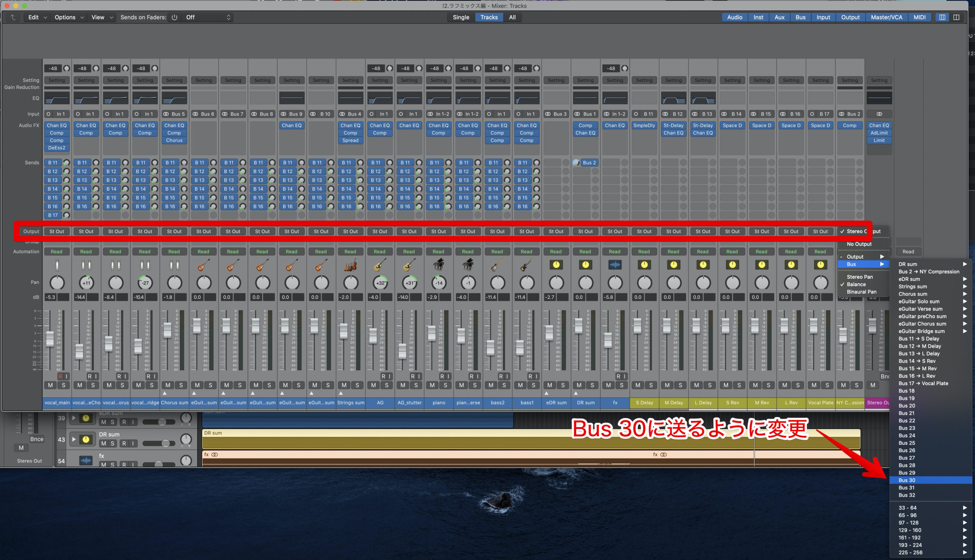Mute the vocal_main channel strip
Image resolution: width=975 pixels, height=560 pixels.
tap(50, 385)
